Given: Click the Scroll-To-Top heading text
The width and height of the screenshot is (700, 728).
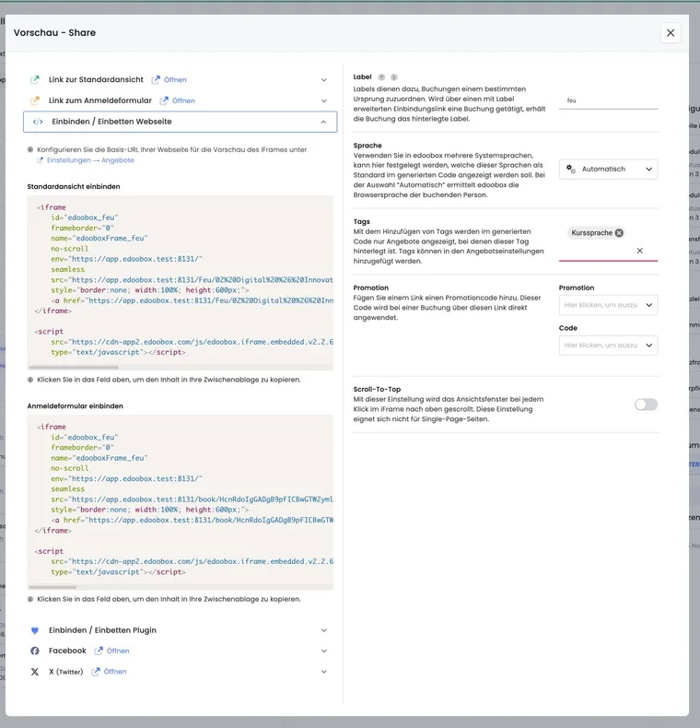Looking at the screenshot, I should pos(377,390).
